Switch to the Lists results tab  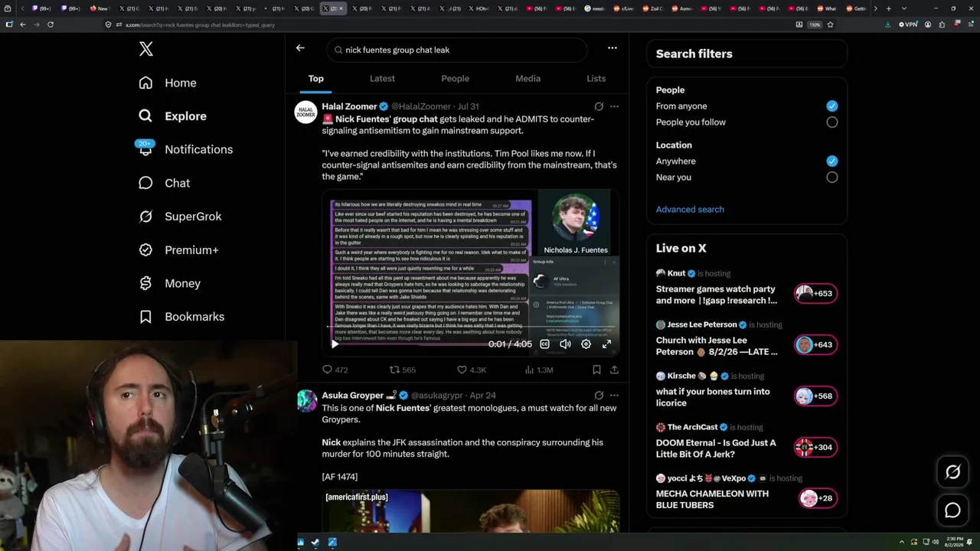[x=596, y=79]
